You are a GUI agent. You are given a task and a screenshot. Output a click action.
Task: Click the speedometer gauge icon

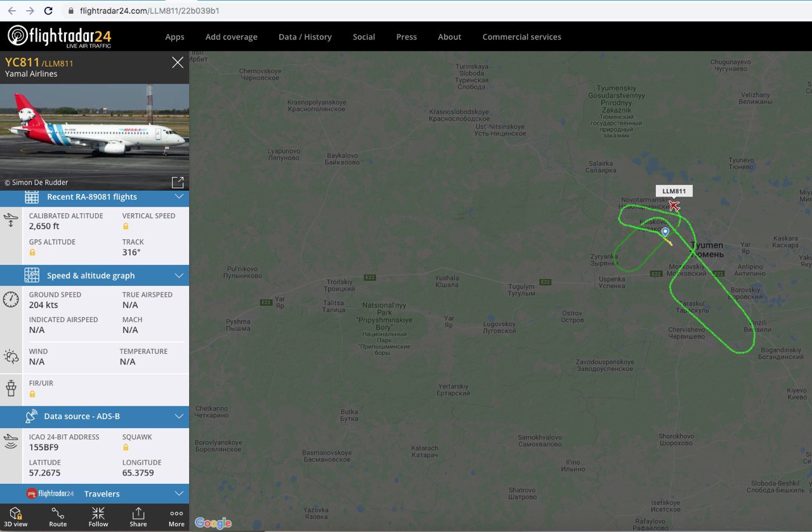pyautogui.click(x=11, y=299)
